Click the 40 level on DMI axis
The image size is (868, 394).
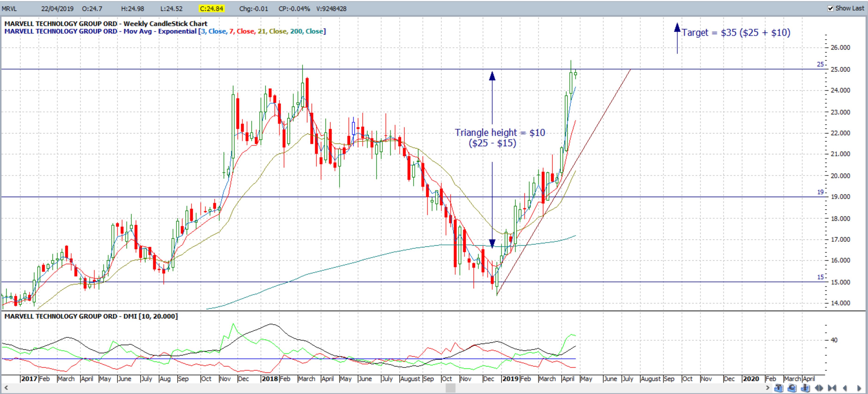coord(834,340)
